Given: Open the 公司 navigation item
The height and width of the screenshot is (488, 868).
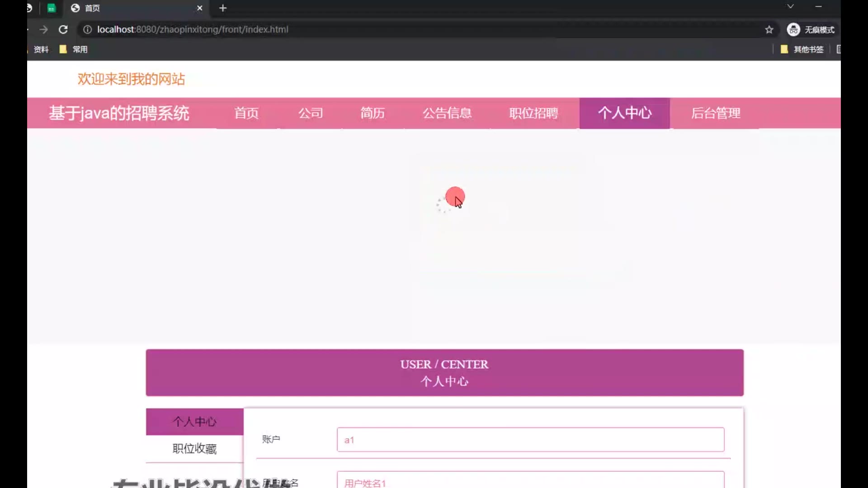Looking at the screenshot, I should coord(311,113).
